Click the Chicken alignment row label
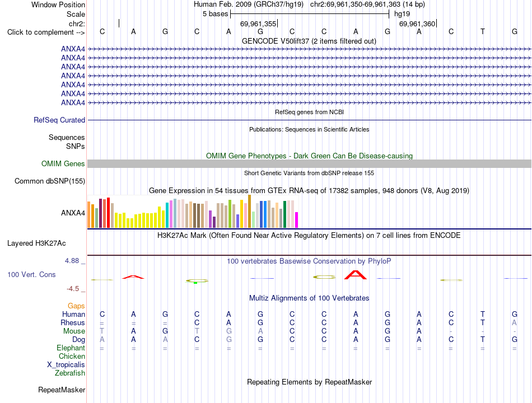 (72, 356)
